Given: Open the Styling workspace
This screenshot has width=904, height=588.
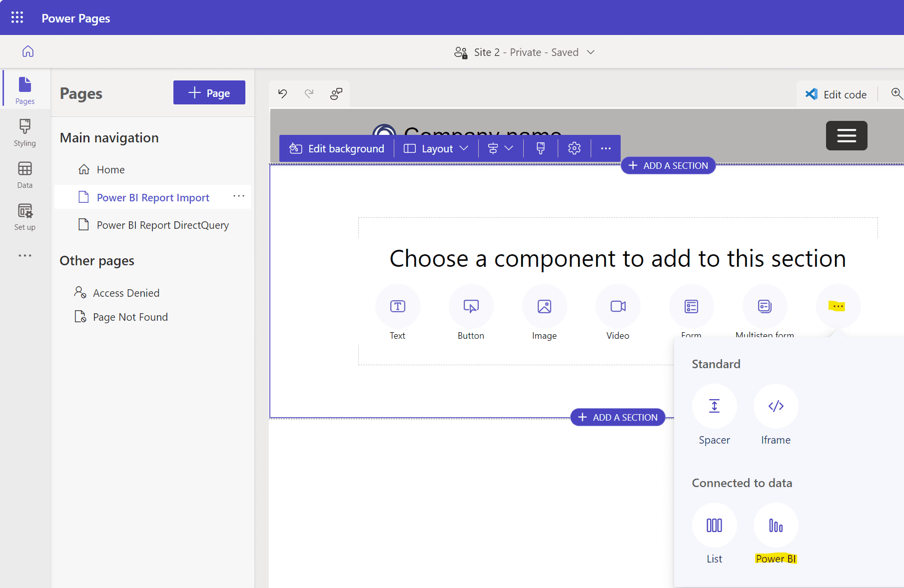Looking at the screenshot, I should [x=25, y=132].
